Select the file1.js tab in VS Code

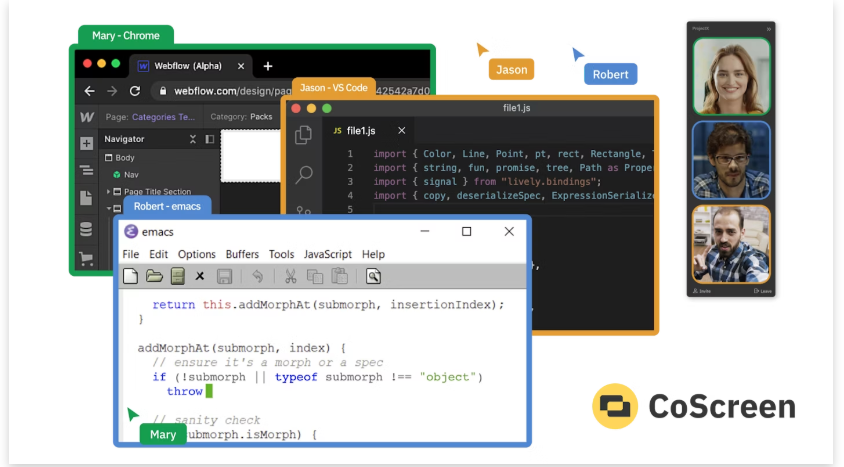[x=360, y=131]
